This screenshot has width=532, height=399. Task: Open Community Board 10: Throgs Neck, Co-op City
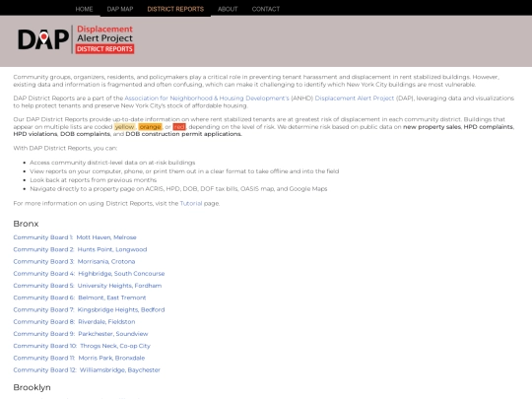[82, 346]
